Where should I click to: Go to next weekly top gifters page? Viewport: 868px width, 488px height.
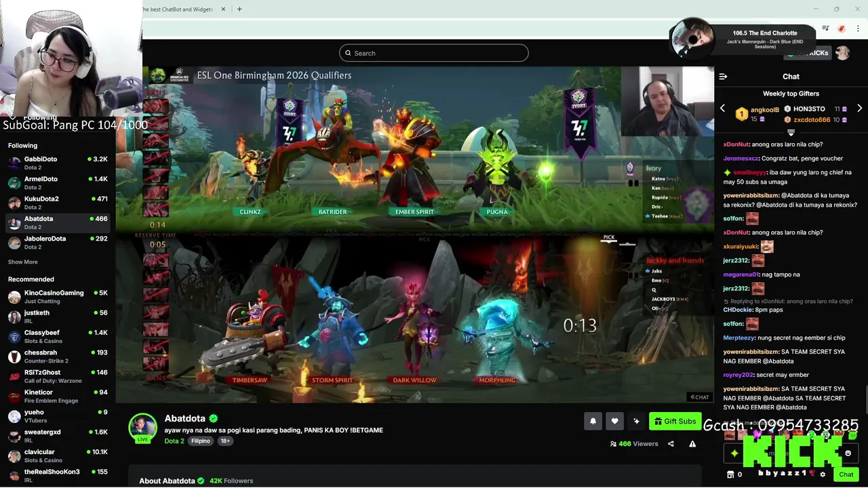(x=859, y=108)
